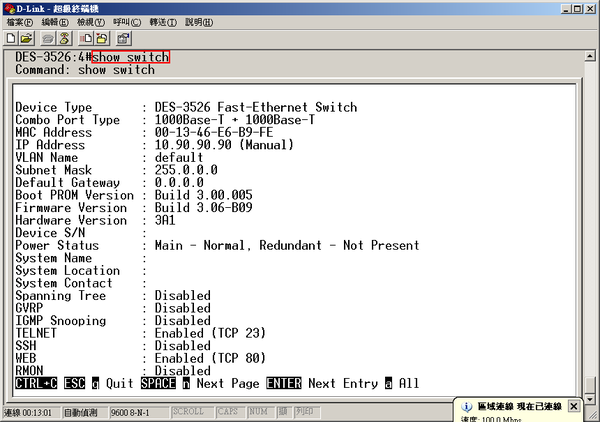The width and height of the screenshot is (600, 422).
Task: Click the 'show switch' command at prompt
Action: 130,57
